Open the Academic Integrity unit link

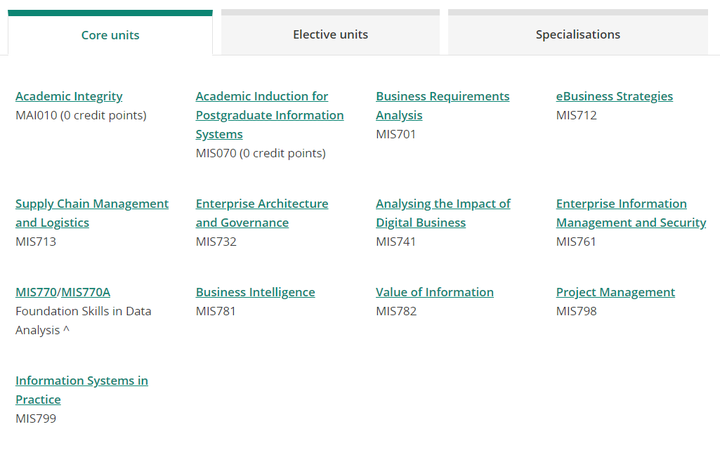coord(69,96)
